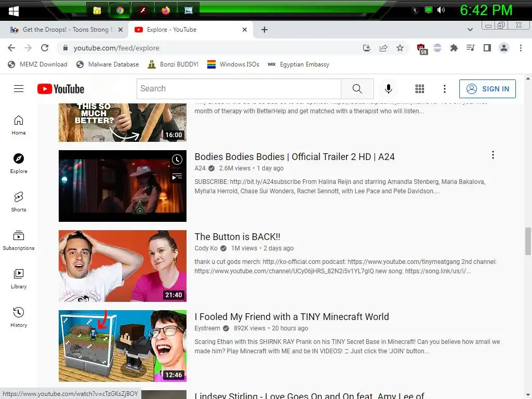This screenshot has width=532, height=399.
Task: Go back to the previous page
Action: [11, 48]
